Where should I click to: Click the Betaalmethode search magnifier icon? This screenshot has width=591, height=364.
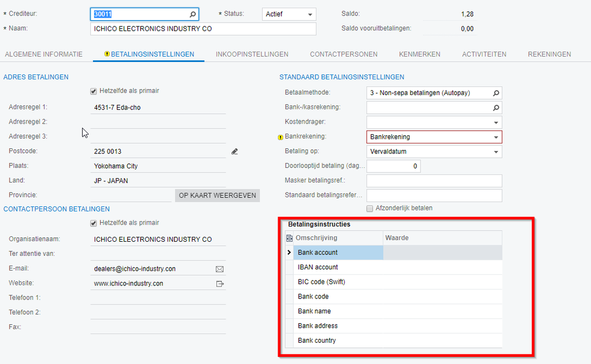(x=496, y=93)
